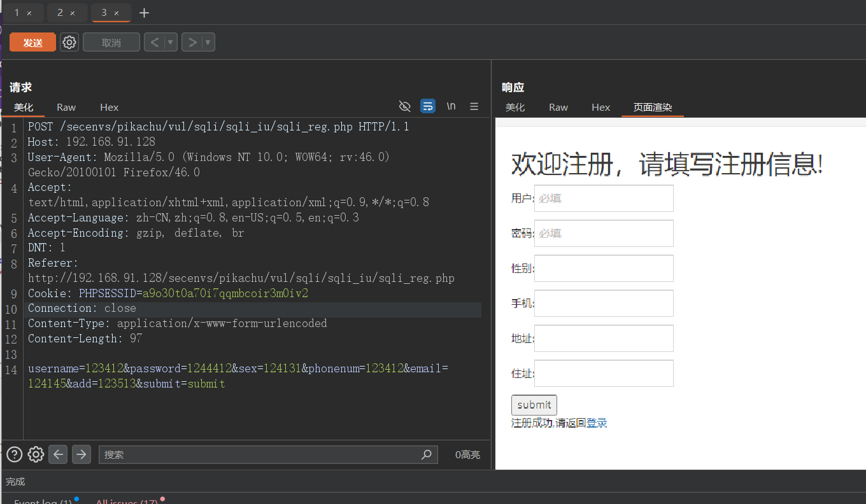Click the Connection: close header line
The image size is (866, 504).
(x=82, y=309)
